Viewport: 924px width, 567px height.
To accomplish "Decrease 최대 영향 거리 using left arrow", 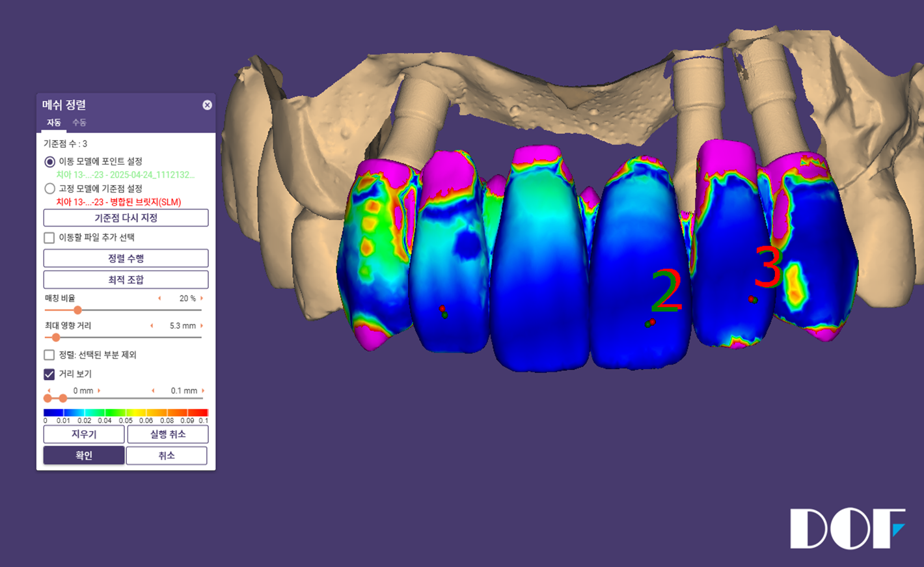I will (x=152, y=325).
